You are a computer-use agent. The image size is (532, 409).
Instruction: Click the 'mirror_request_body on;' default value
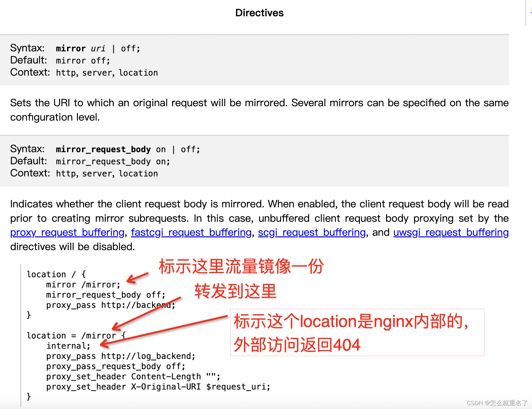coord(113,161)
